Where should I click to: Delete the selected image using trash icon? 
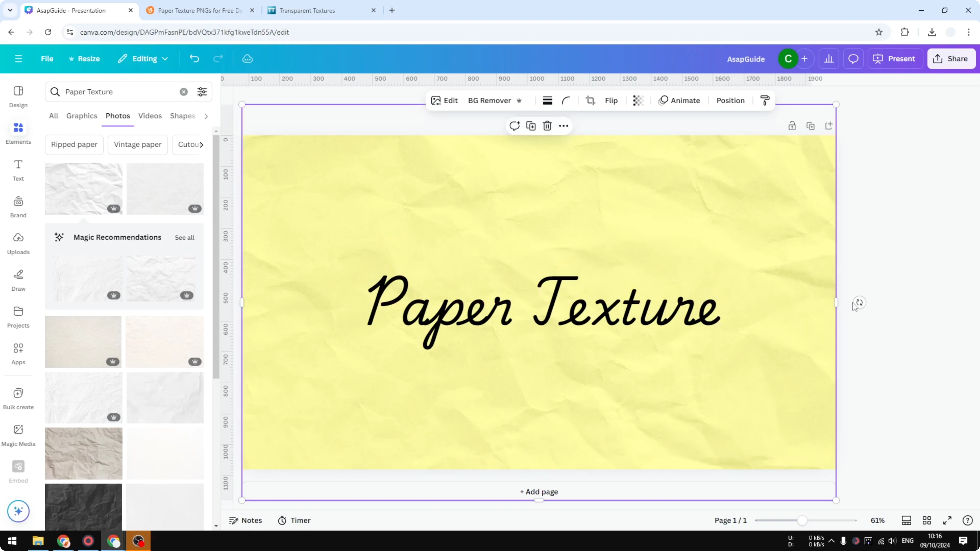547,125
